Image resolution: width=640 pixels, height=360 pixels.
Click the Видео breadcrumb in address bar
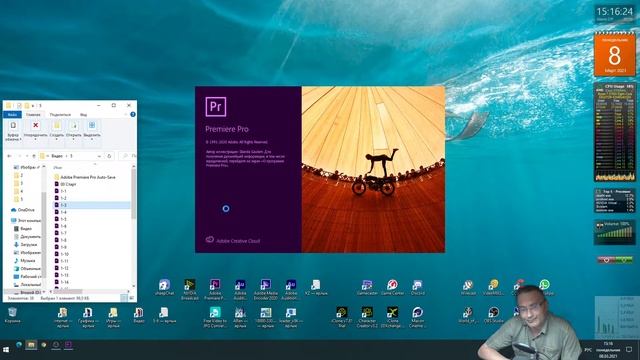(57, 156)
